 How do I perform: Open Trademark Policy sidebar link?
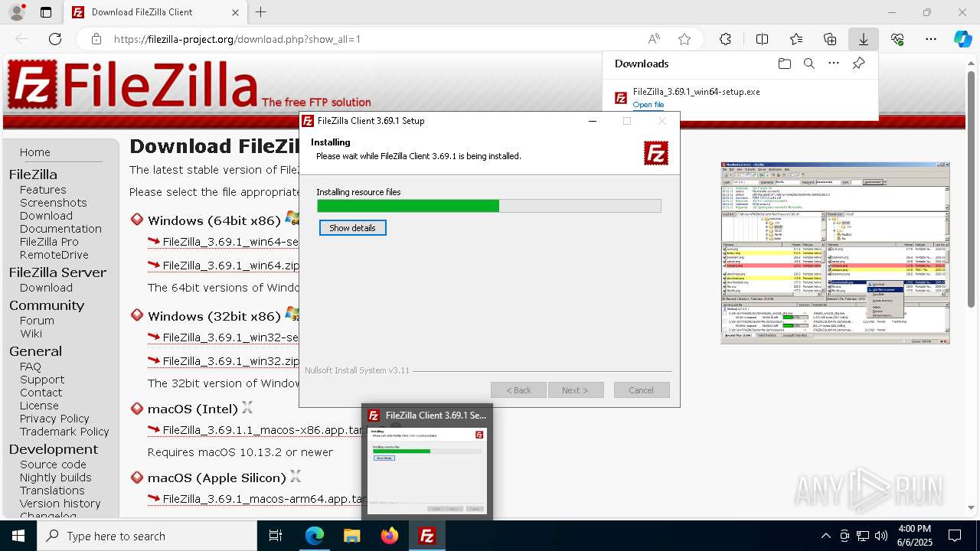point(64,432)
